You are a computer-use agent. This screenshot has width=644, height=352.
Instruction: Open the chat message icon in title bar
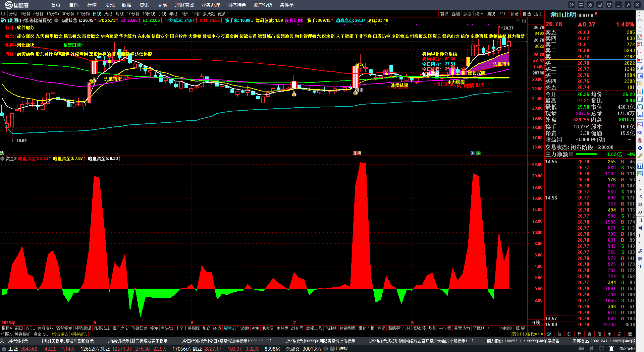(572, 5)
